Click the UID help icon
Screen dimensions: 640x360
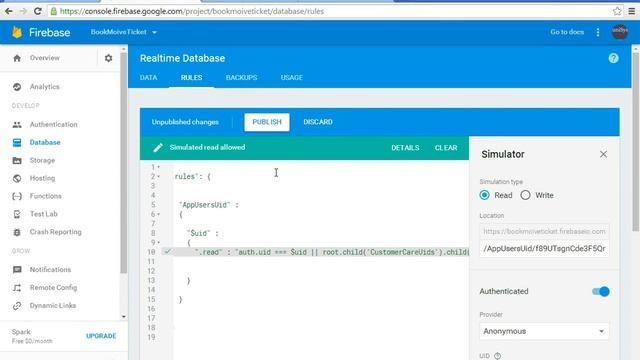tap(497, 356)
